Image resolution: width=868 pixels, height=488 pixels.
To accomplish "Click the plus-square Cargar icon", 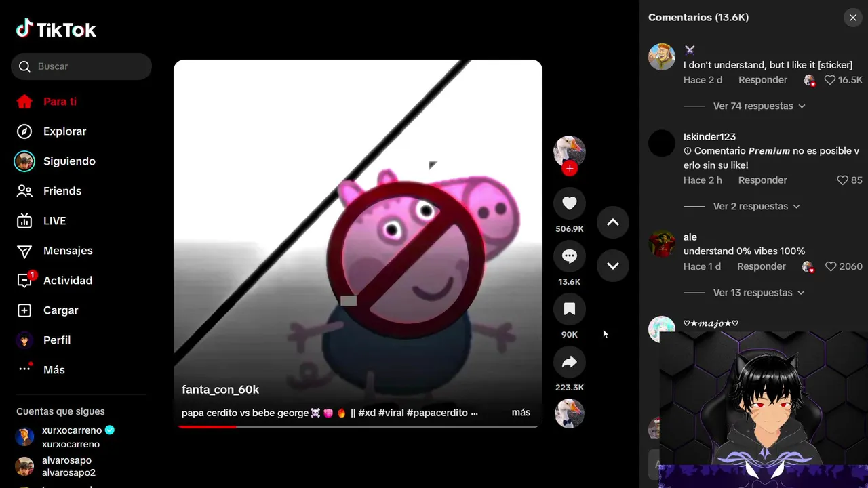I will [24, 310].
